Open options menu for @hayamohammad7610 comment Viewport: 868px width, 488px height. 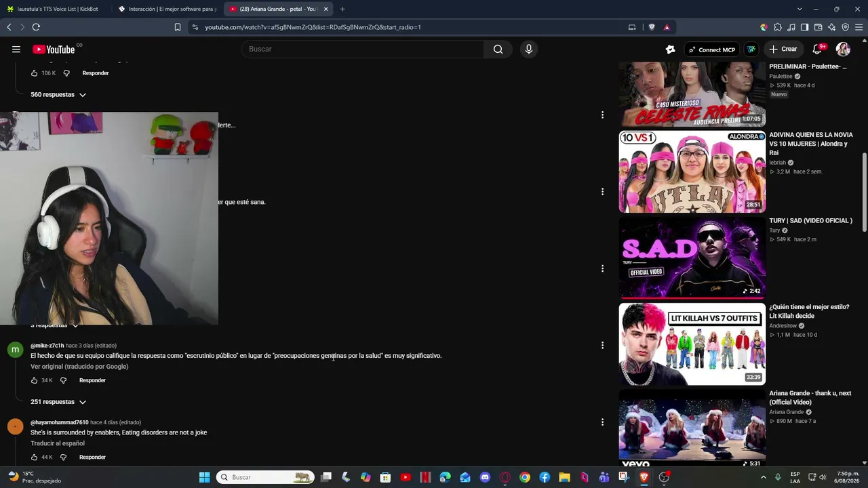pos(602,422)
